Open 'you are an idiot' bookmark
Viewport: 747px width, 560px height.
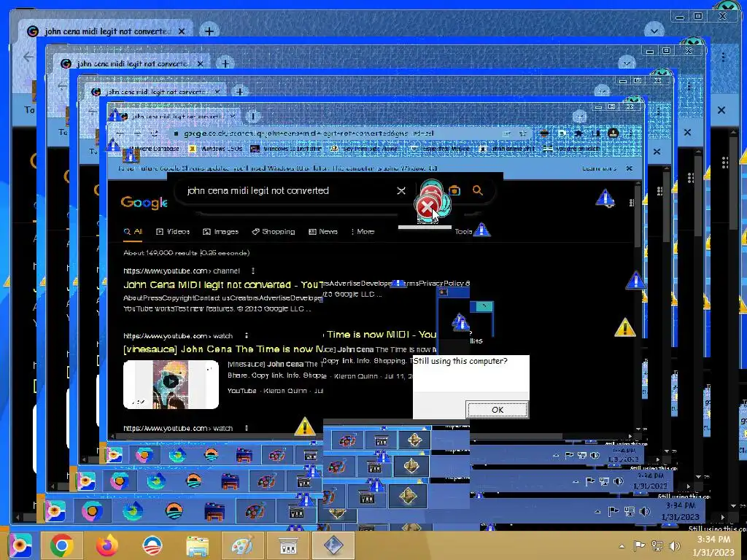coord(572,149)
